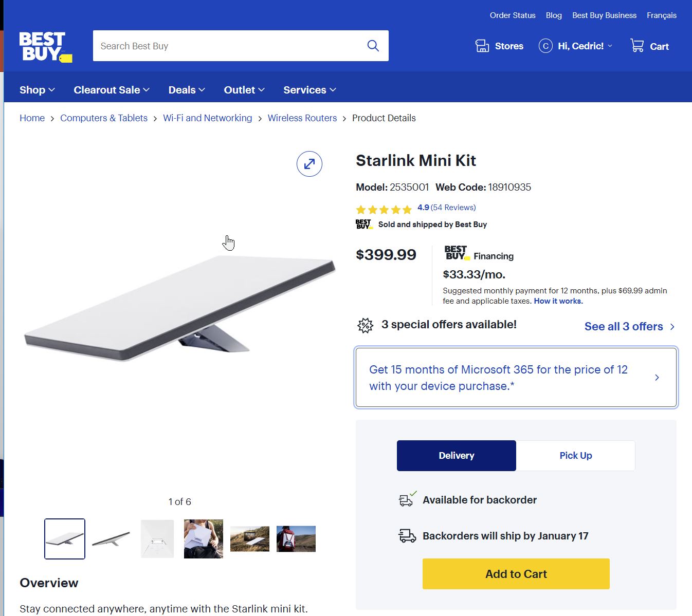Add the Starlink Mini Kit to cart

tap(516, 574)
